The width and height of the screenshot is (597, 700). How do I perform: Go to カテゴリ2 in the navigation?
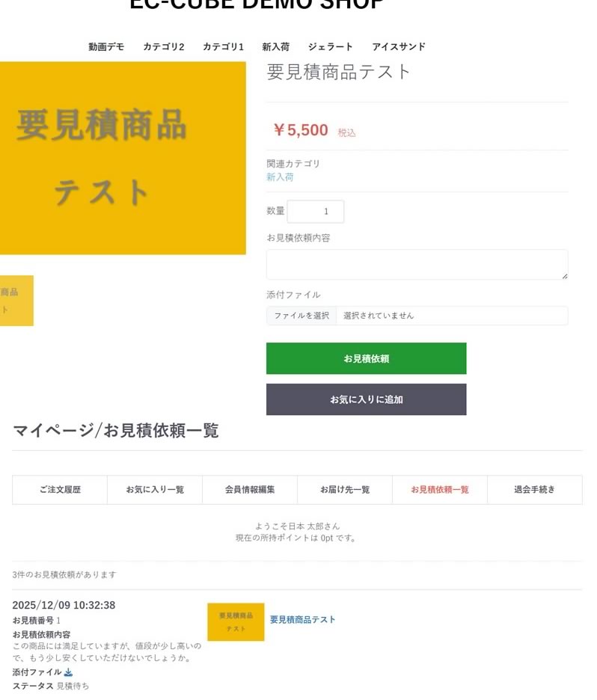(x=163, y=46)
